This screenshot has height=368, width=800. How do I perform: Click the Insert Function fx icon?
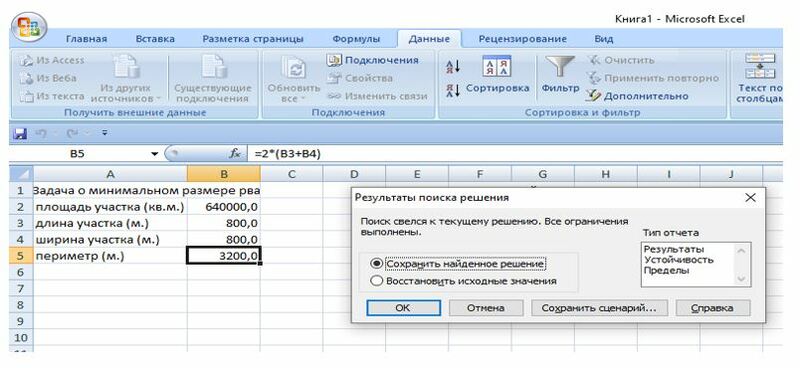pyautogui.click(x=235, y=154)
